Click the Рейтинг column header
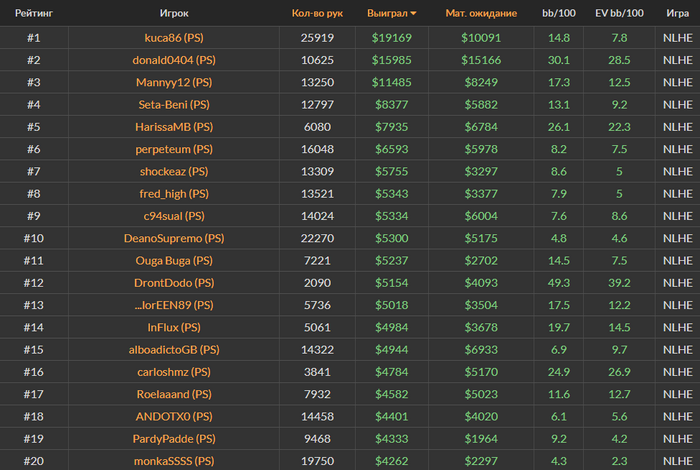The image size is (700, 470). pyautogui.click(x=34, y=13)
